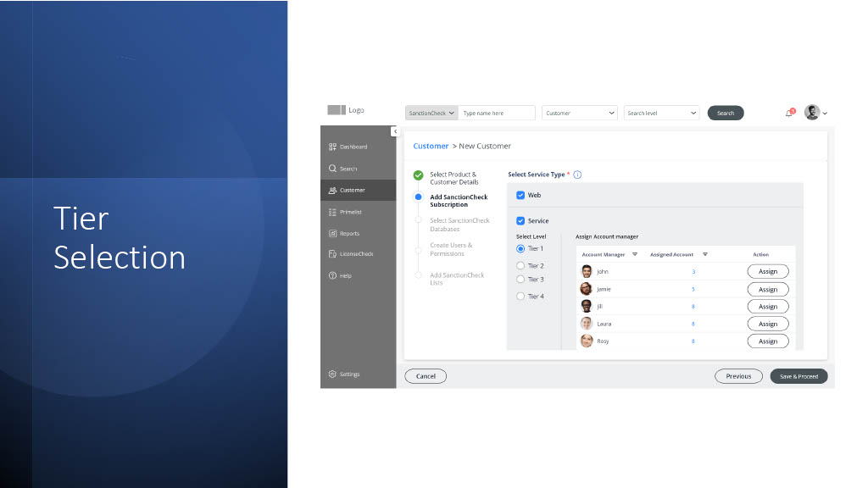This screenshot has height=488, width=868.
Task: Click Save & Proceed button
Action: 798,376
